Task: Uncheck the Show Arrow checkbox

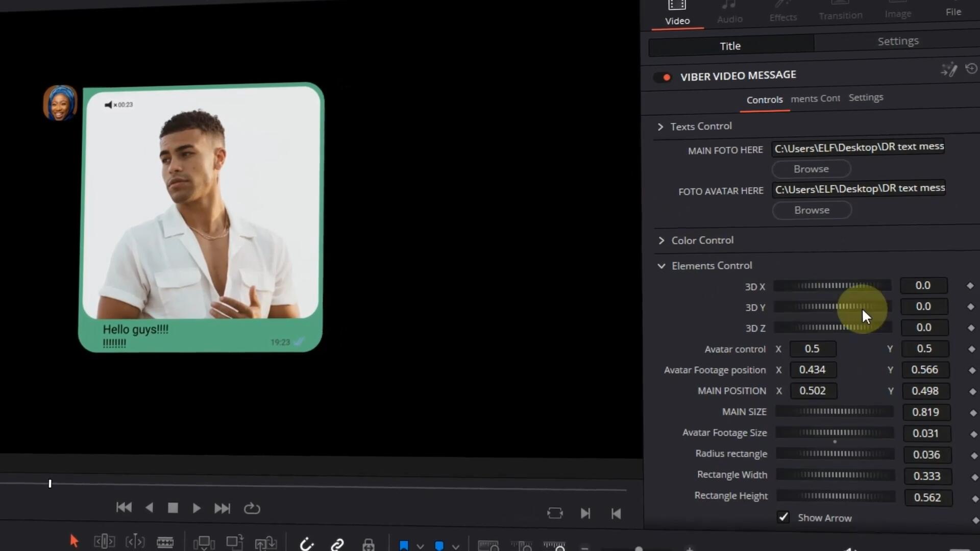Action: [783, 517]
